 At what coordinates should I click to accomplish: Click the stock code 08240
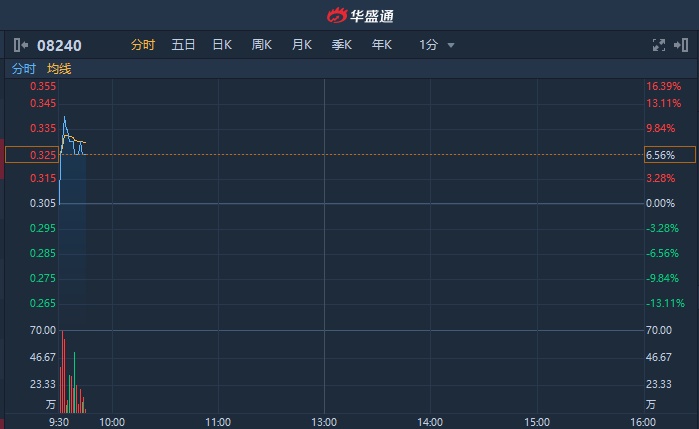click(60, 45)
